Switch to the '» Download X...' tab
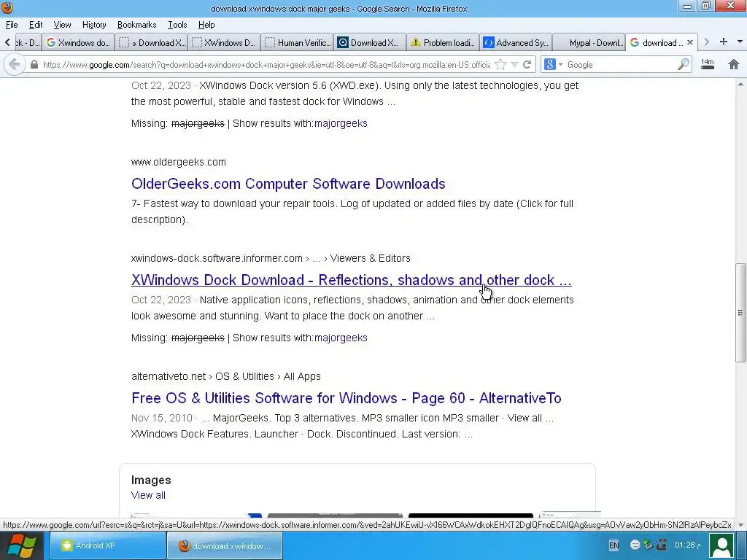The height and width of the screenshot is (560, 747). [152, 42]
